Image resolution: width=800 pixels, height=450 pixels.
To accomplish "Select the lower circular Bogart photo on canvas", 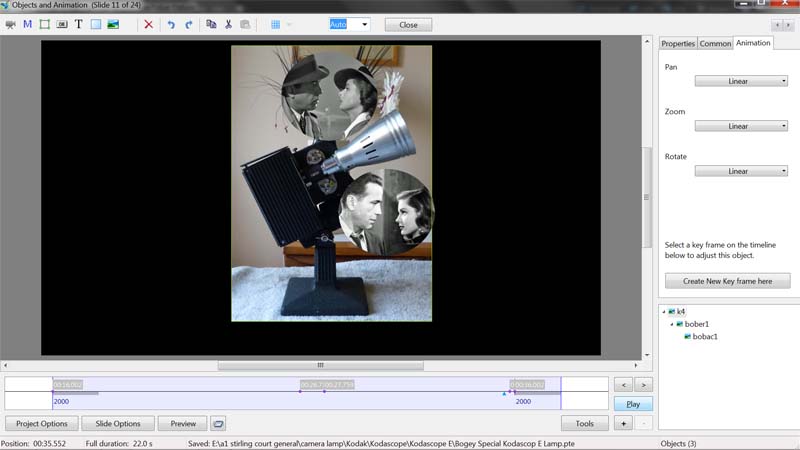I will 386,212.
